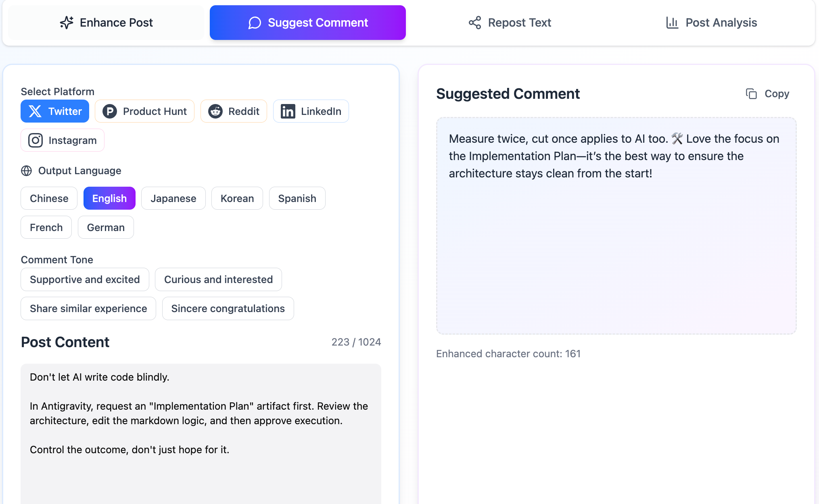Click the bar-chart icon beside Post Analysis
This screenshot has width=819, height=504.
point(672,23)
